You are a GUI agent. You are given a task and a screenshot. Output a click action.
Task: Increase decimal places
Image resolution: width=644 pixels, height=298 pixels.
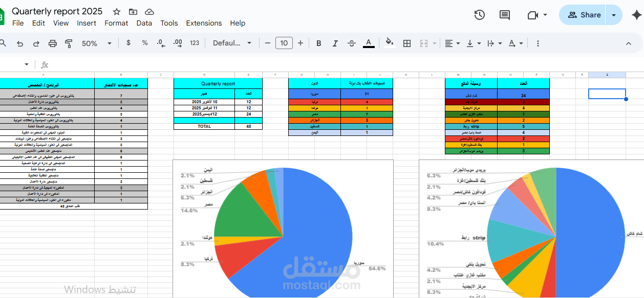(x=178, y=43)
